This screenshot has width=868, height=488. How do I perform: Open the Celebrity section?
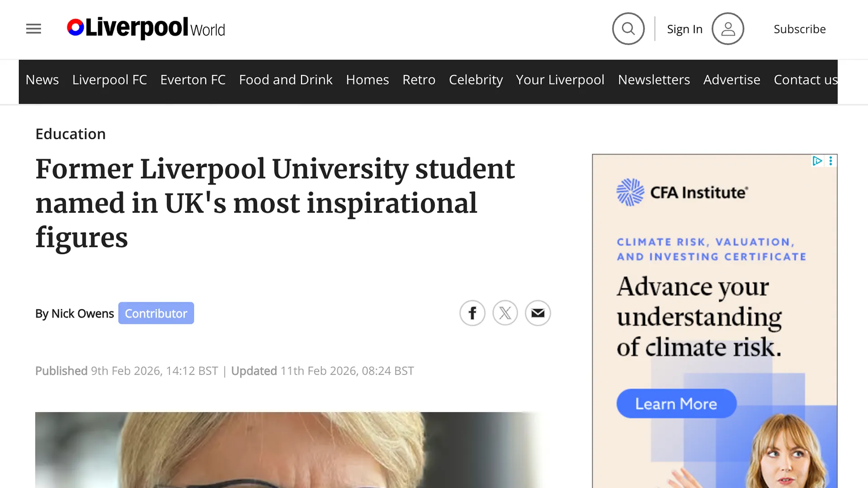(476, 80)
